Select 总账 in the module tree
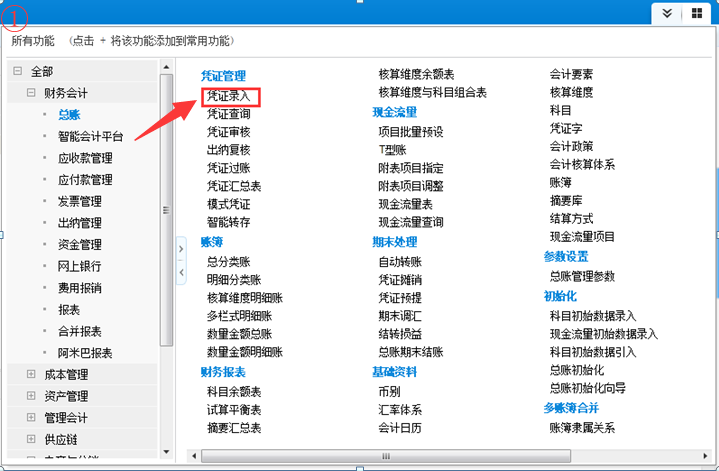The width and height of the screenshot is (719, 471). [x=69, y=115]
